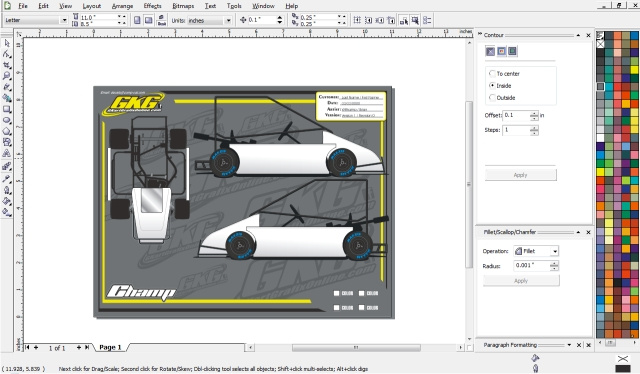Set page to portrait orientation
The width and height of the screenshot is (640, 374).
point(137,20)
